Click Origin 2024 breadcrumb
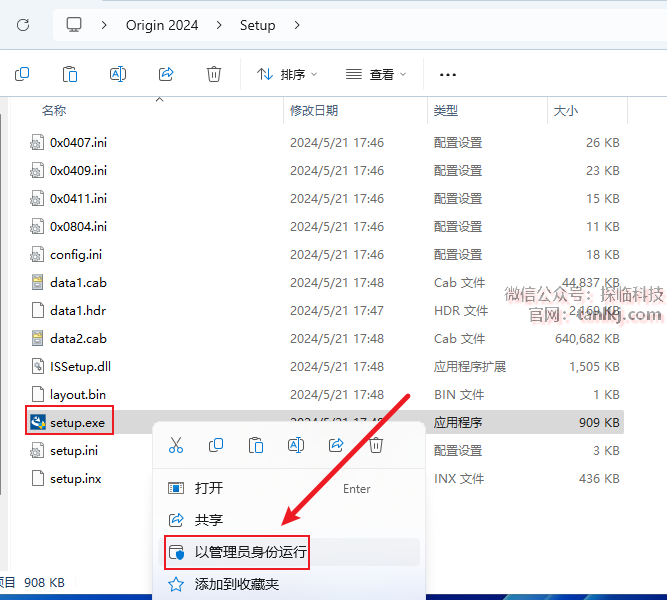The width and height of the screenshot is (667, 600). pyautogui.click(x=162, y=25)
